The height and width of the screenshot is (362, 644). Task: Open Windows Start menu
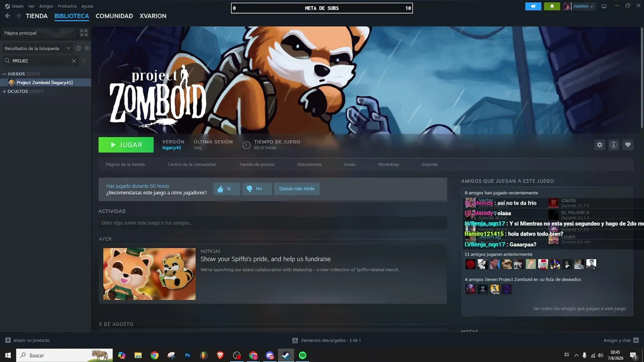tap(8, 355)
